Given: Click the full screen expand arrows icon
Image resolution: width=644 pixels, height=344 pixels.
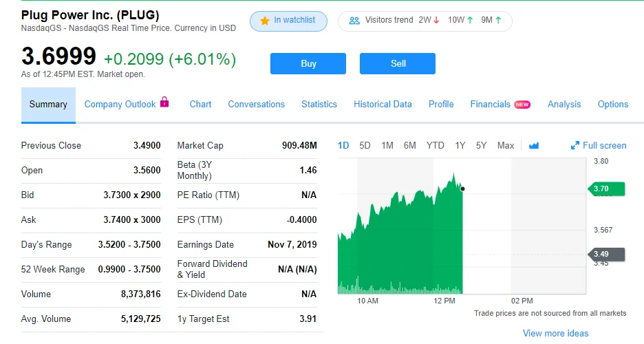Looking at the screenshot, I should (x=575, y=145).
